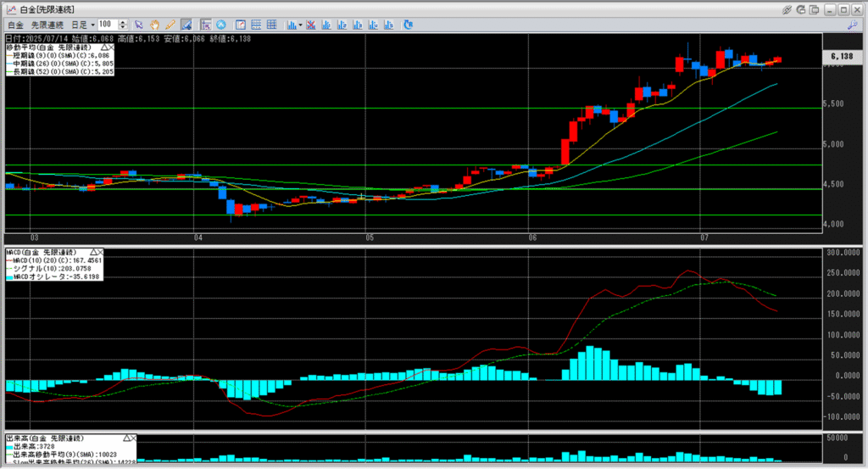The width and height of the screenshot is (868, 469).
Task: Toggle the table grid view button
Action: click(271, 25)
